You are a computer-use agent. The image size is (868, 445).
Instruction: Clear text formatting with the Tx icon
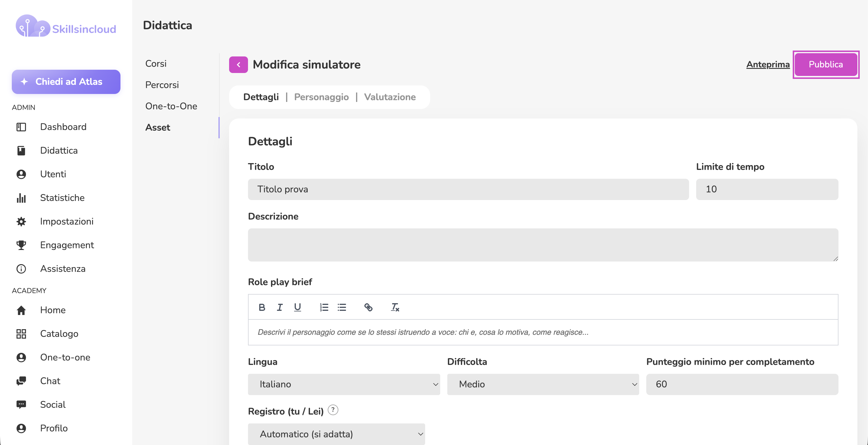(x=395, y=307)
